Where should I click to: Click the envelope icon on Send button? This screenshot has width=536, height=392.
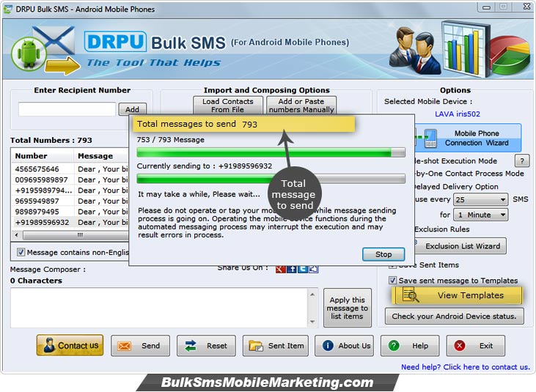coord(124,346)
